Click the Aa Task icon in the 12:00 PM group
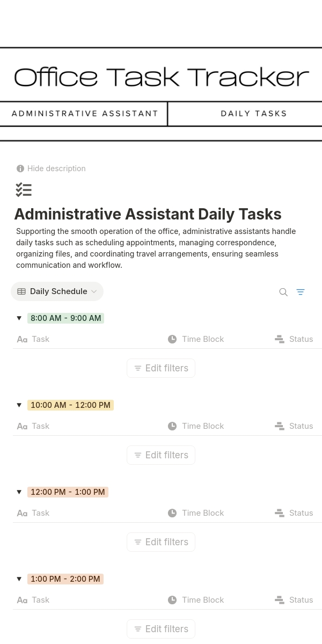322x644 pixels. [22, 513]
